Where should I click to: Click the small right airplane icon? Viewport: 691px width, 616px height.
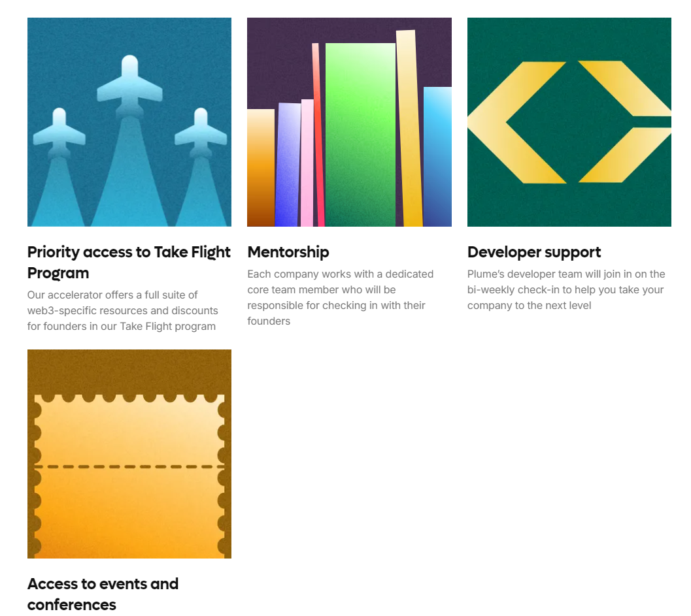point(201,132)
